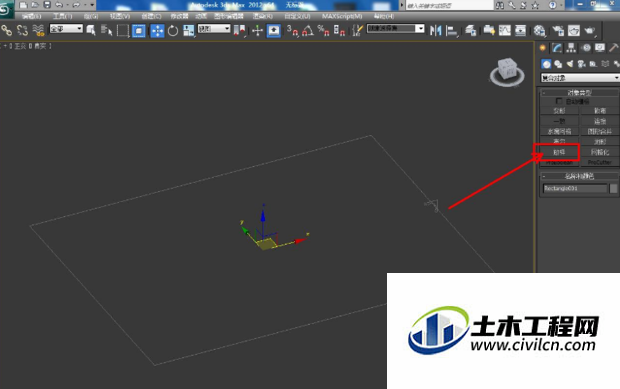Click the Open File folder icon
The width and height of the screenshot is (620, 389).
(35, 5)
